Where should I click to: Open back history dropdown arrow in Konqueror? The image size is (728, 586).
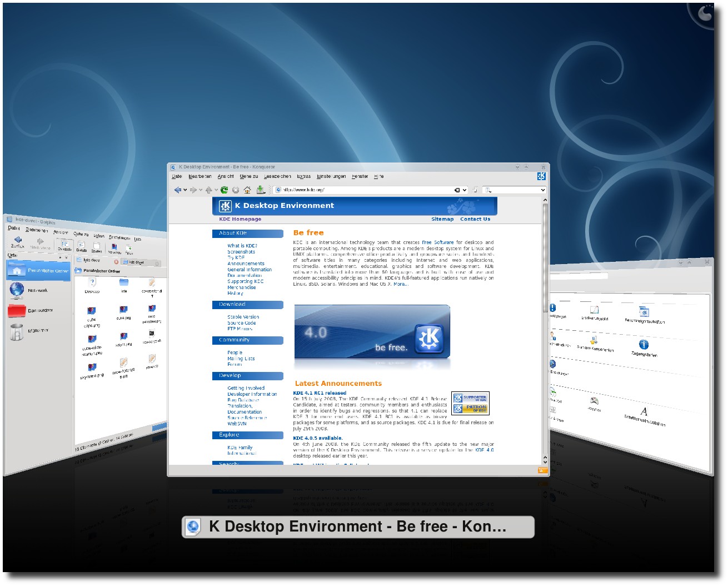tap(185, 190)
